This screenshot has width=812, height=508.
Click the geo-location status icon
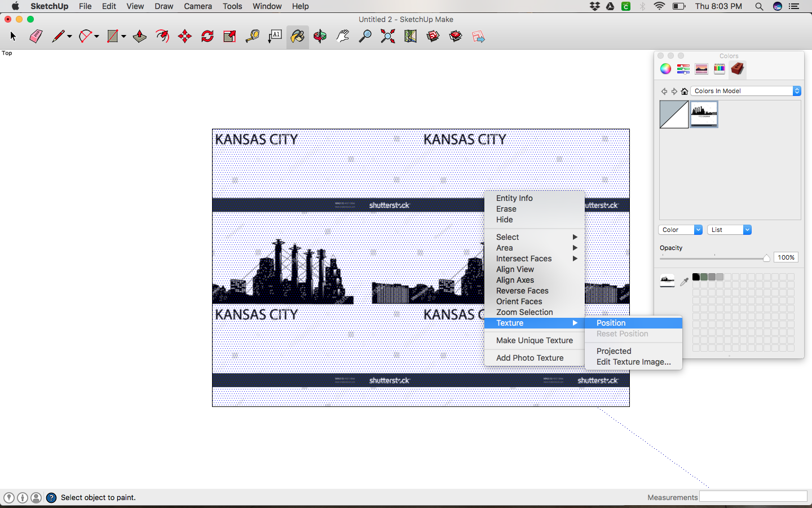pyautogui.click(x=9, y=498)
